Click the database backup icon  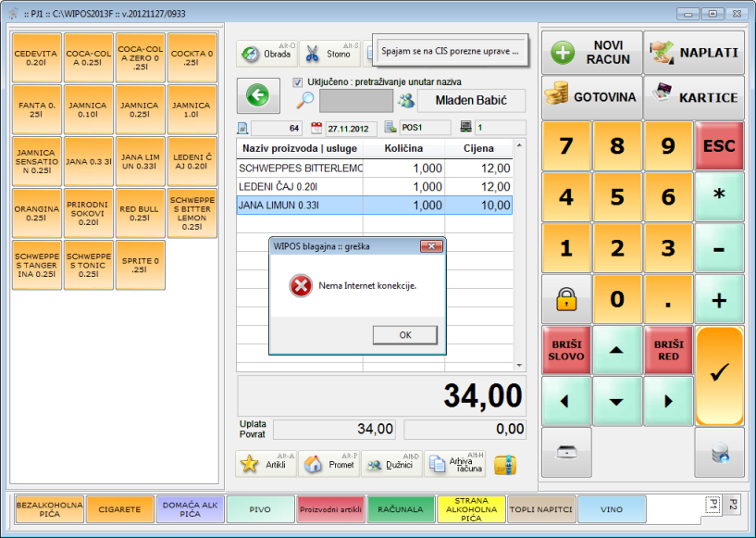point(719,452)
